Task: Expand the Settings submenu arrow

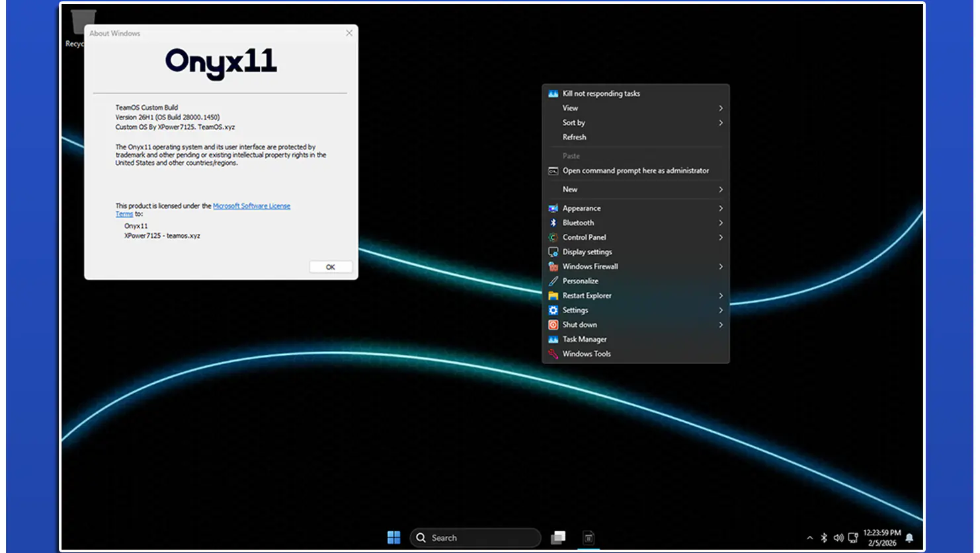Action: click(721, 310)
